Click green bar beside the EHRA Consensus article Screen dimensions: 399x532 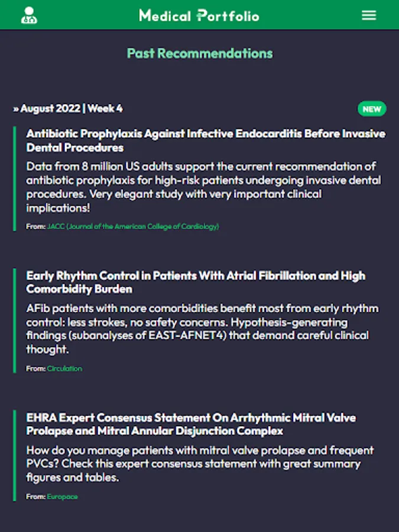coord(14,456)
